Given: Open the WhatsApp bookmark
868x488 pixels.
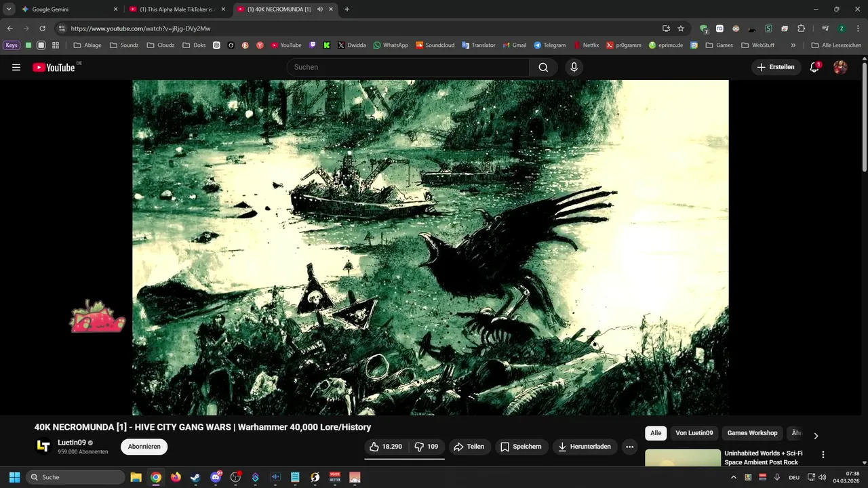Looking at the screenshot, I should (391, 45).
